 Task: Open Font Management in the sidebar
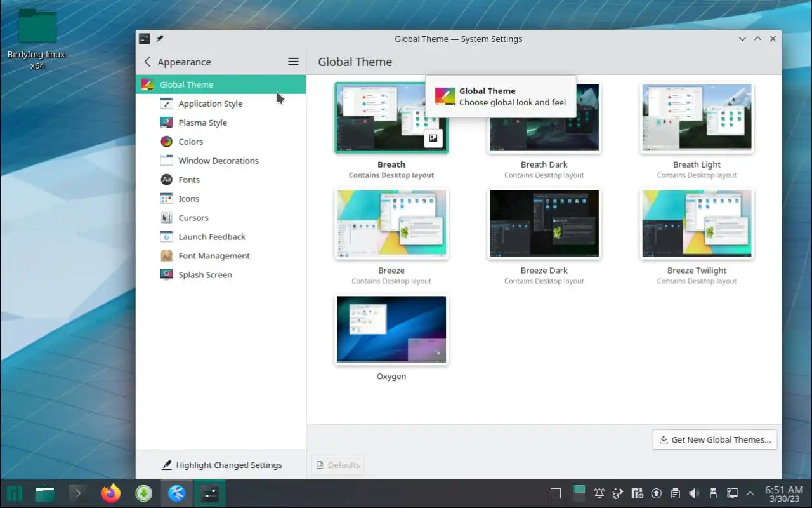coord(221,256)
